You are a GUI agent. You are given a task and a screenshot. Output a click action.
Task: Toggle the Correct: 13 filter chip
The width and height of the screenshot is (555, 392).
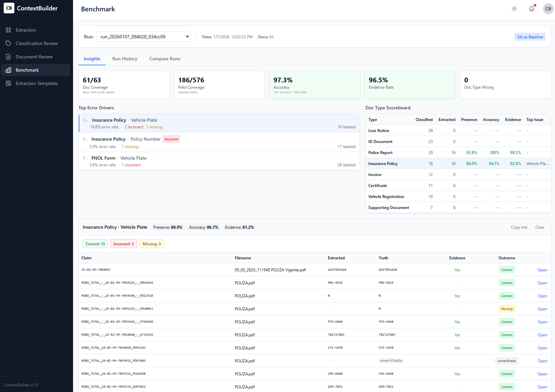click(95, 244)
